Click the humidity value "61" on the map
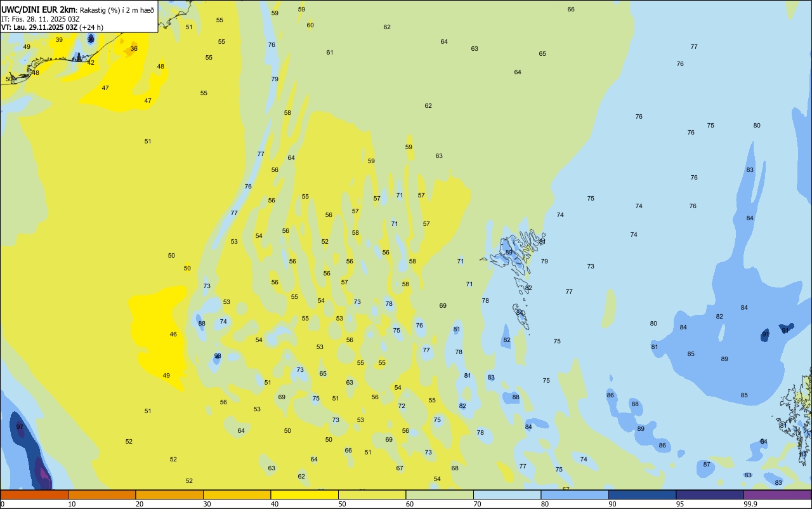The image size is (812, 509). tap(330, 53)
